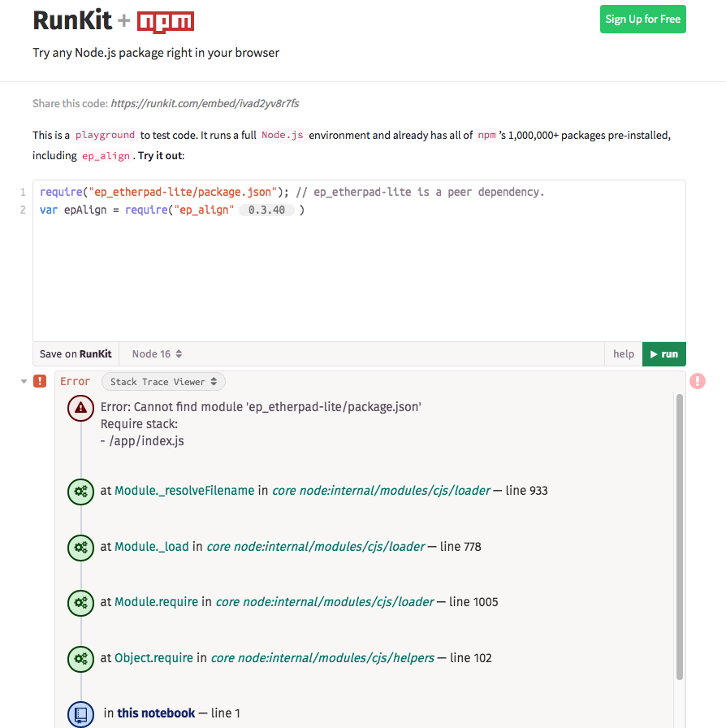
Task: Click the red error indicator beside the Error panel
Action: (x=39, y=380)
